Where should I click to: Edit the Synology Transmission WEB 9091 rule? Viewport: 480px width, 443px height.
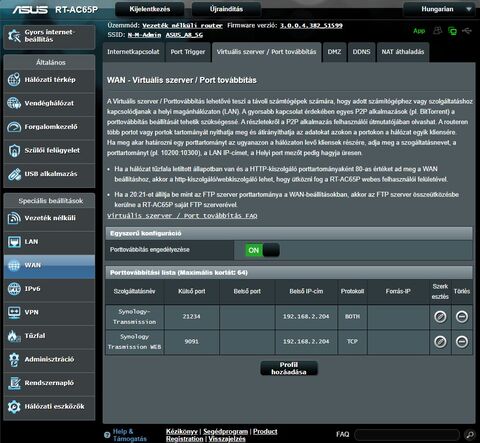440,341
